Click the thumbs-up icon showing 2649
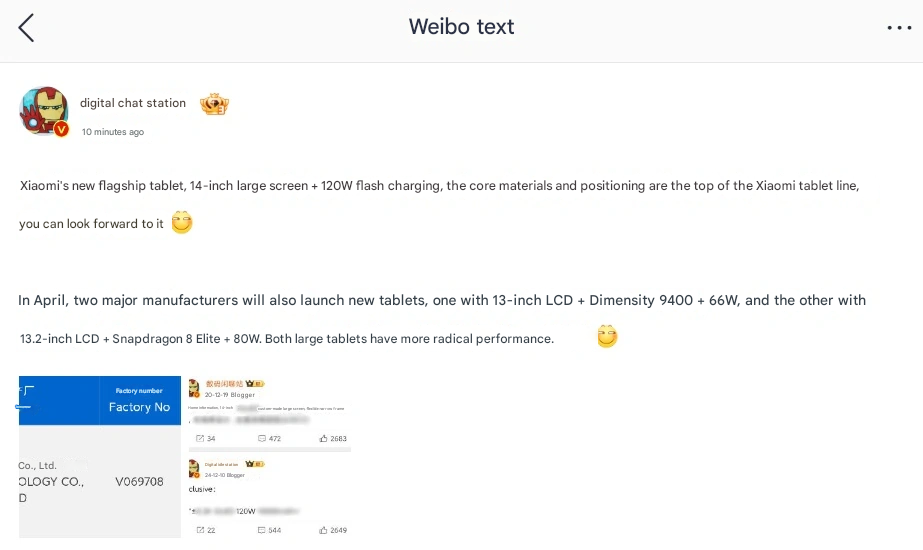Image resolution: width=923 pixels, height=550 pixels. tap(323, 530)
